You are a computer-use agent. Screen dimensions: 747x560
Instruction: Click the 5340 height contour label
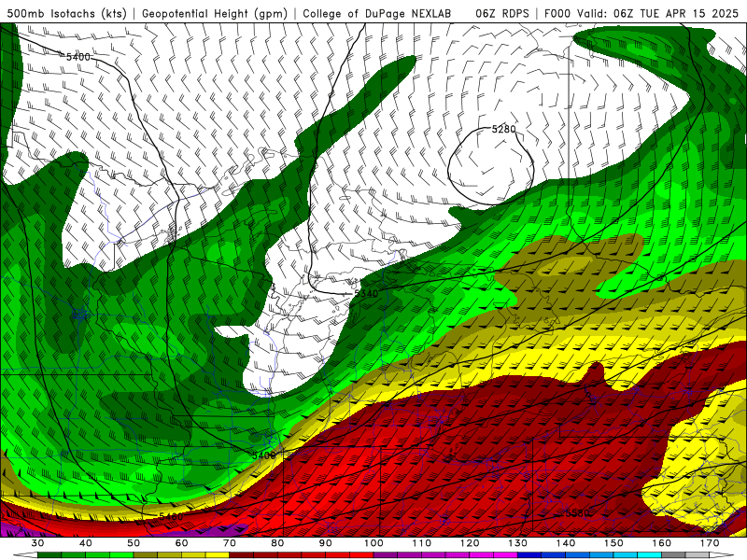tap(366, 293)
